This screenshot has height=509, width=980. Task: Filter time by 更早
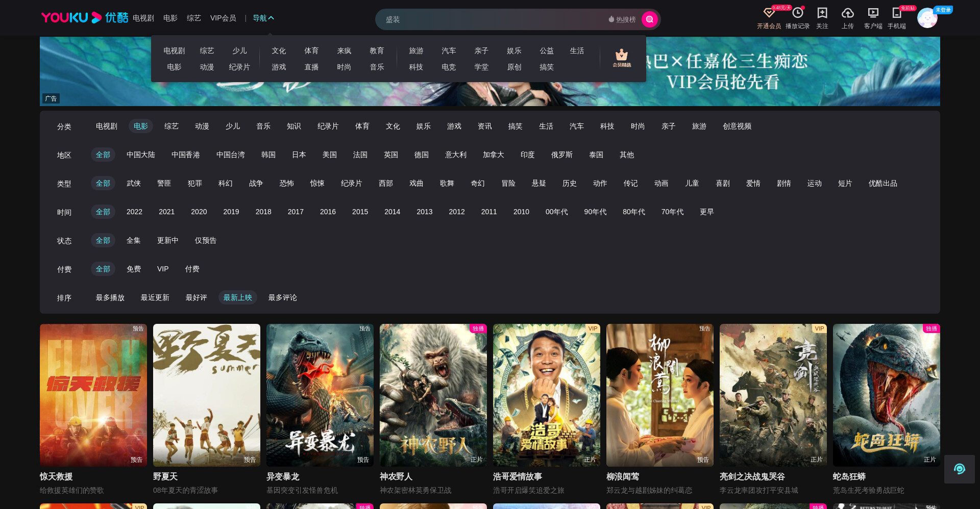click(x=707, y=212)
